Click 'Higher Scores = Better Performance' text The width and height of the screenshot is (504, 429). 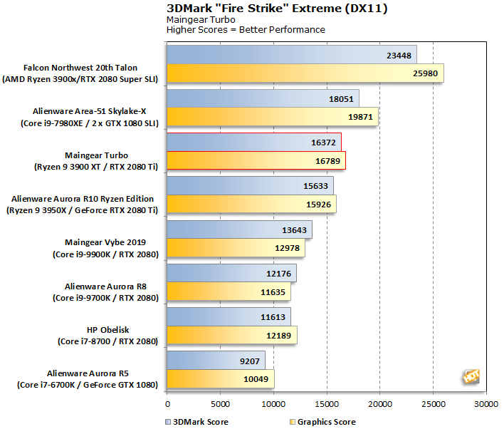click(x=246, y=30)
